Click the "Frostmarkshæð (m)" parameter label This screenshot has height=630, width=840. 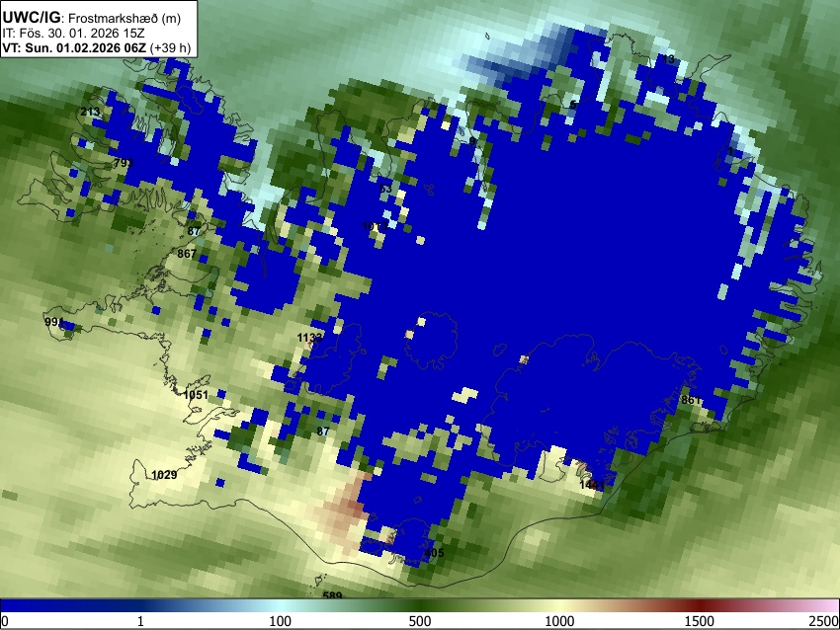(124, 18)
